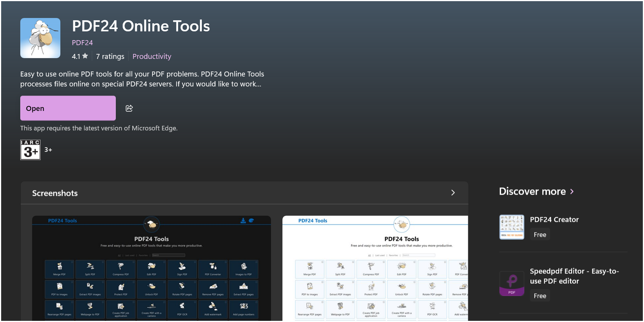Click the app description text
Screen dimensions: 644x322
pos(142,79)
